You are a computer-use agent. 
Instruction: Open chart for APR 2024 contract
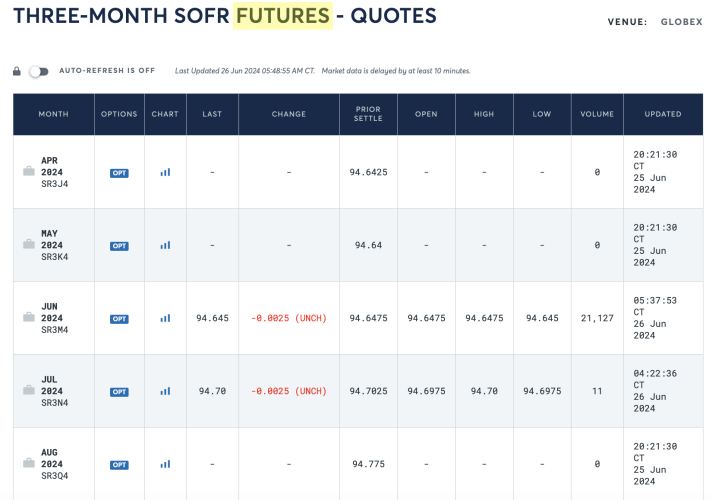pyautogui.click(x=165, y=173)
